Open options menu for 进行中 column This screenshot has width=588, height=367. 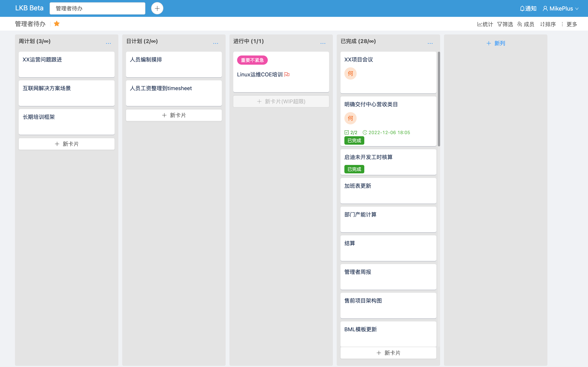pyautogui.click(x=323, y=43)
